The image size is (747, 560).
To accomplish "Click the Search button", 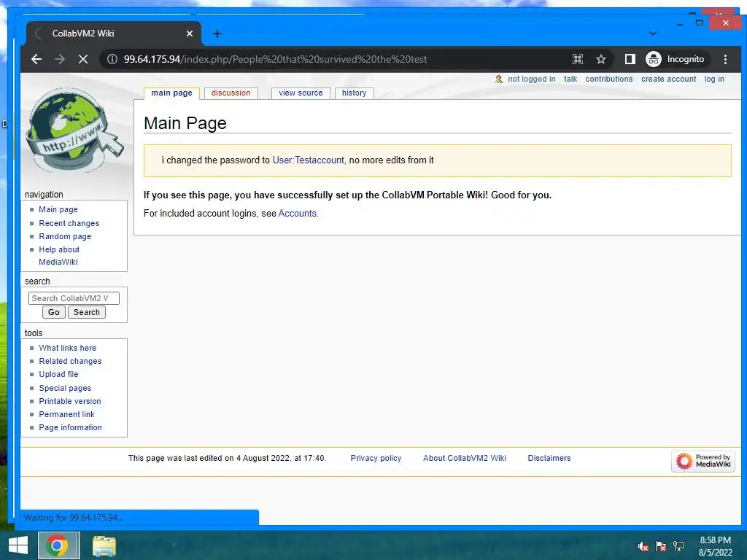I will (x=87, y=312).
